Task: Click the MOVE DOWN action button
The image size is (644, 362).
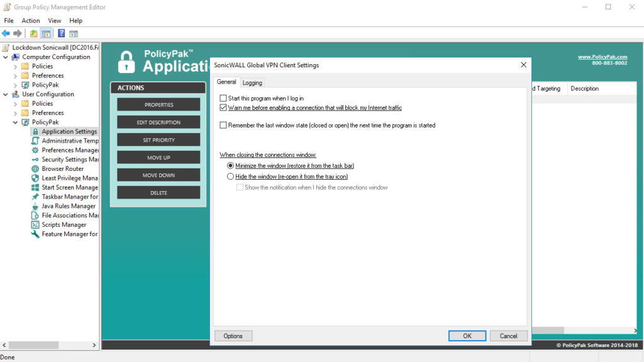Action: (158, 175)
